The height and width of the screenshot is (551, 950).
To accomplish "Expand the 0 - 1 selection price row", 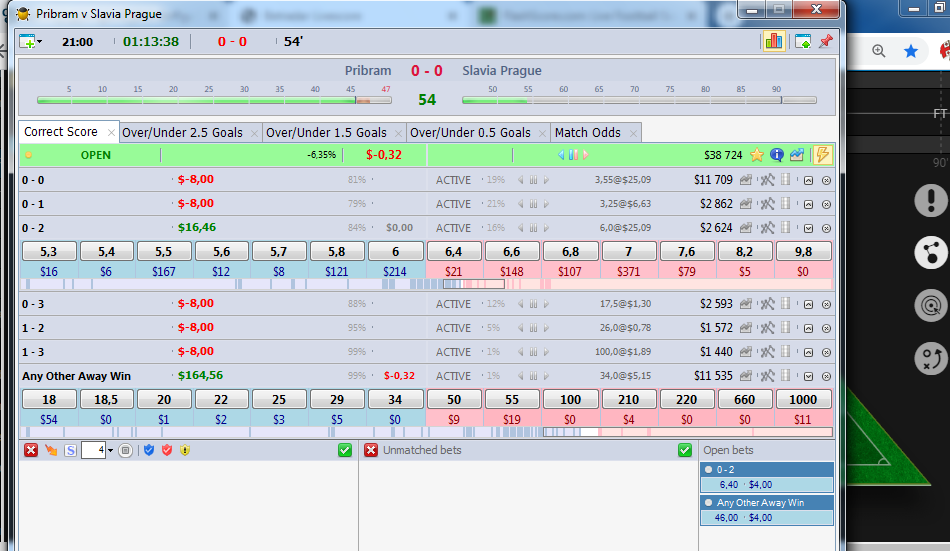I will (x=808, y=205).
